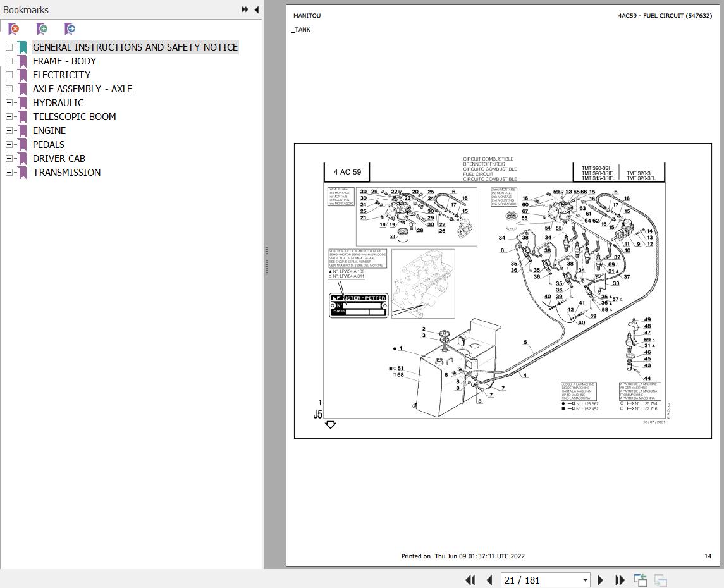The image size is (724, 588).
Task: Click the teal bookmark icon beside GENERAL INSTRUCTIONS
Action: pos(23,47)
